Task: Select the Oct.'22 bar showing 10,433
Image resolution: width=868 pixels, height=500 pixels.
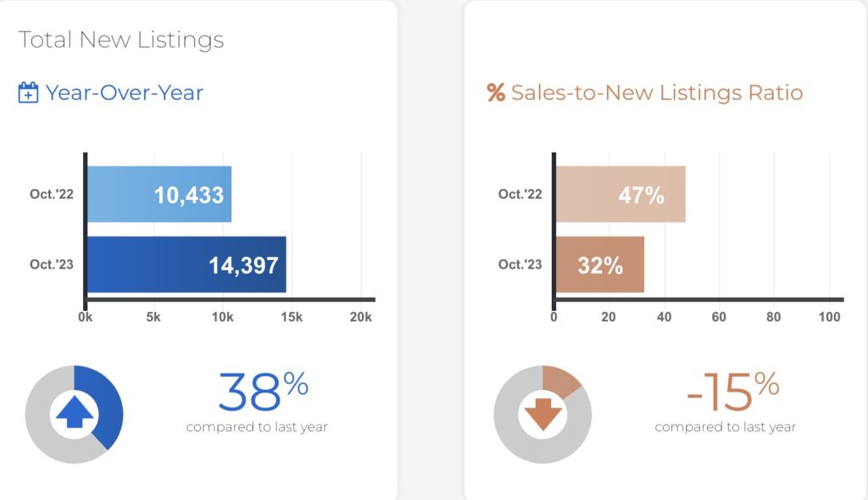Action: (159, 195)
